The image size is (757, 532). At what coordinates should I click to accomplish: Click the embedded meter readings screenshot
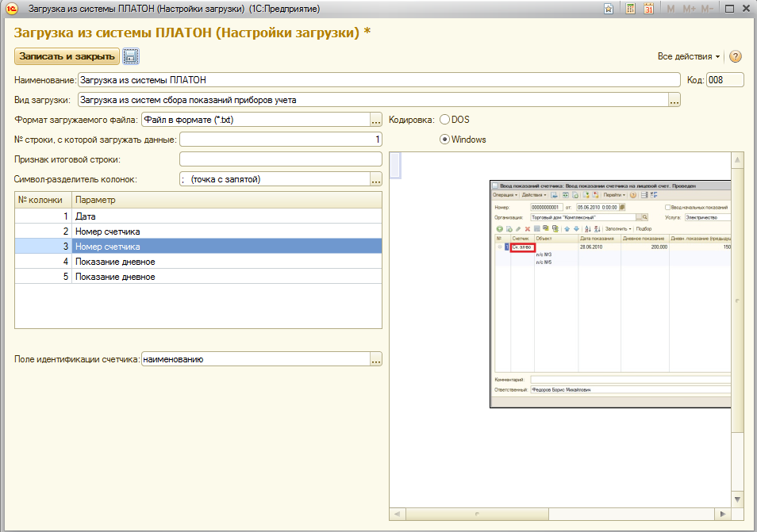(610, 294)
